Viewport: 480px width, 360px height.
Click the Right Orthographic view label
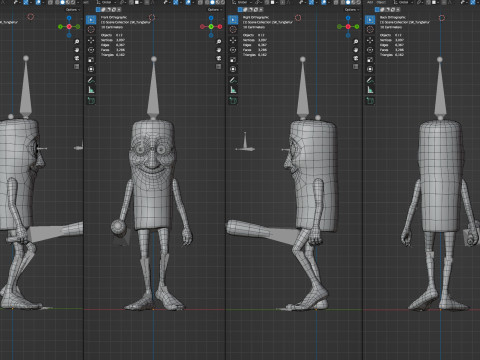tap(256, 17)
